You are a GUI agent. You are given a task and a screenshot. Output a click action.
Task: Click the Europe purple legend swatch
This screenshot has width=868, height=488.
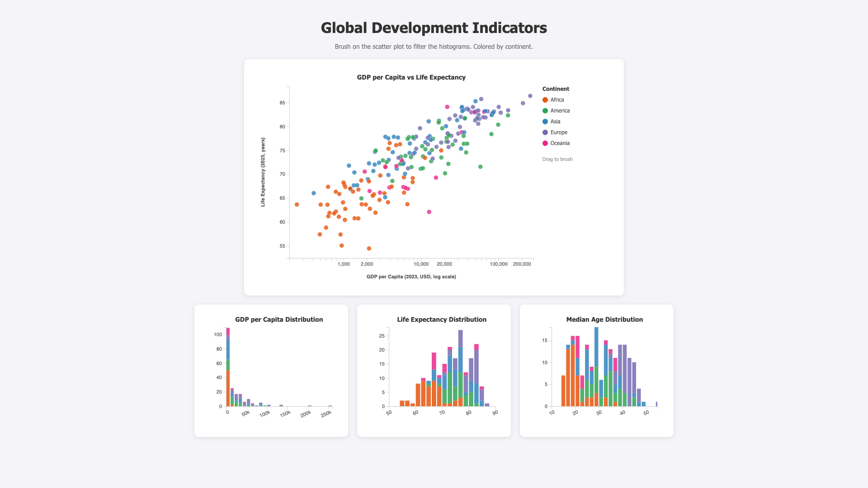click(x=545, y=132)
